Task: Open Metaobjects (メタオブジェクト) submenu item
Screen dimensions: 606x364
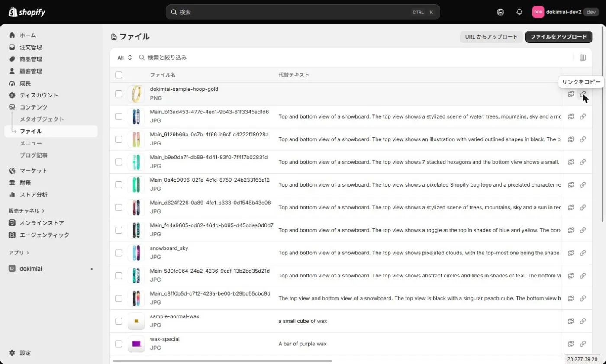Action: (x=42, y=119)
